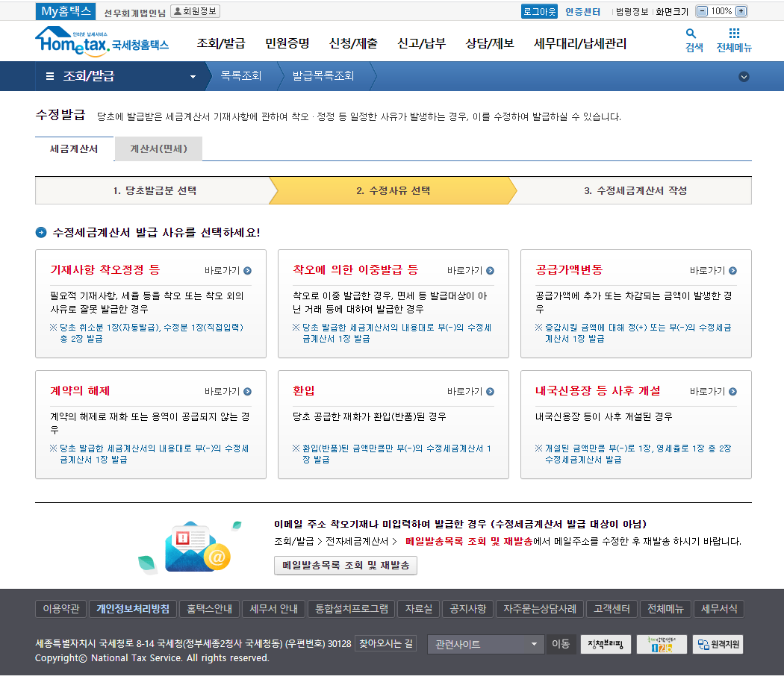Image resolution: width=784 pixels, height=697 pixels.
Task: Click step 2. 수정사유 선택
Action: pos(393,190)
